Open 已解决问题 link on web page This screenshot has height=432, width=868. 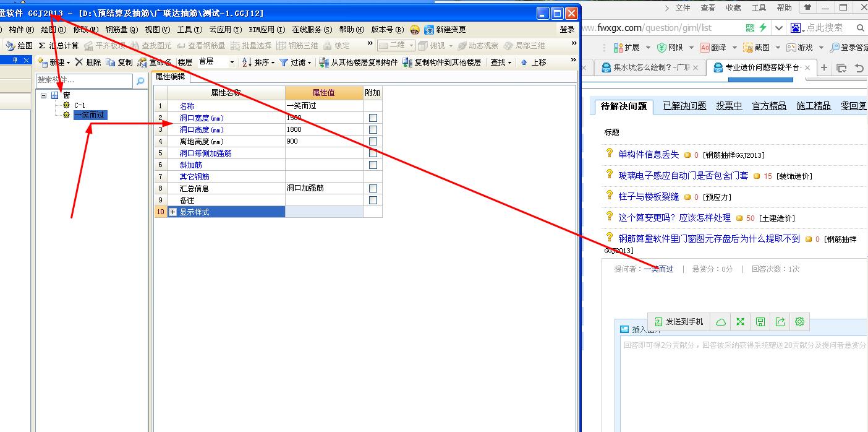point(684,106)
